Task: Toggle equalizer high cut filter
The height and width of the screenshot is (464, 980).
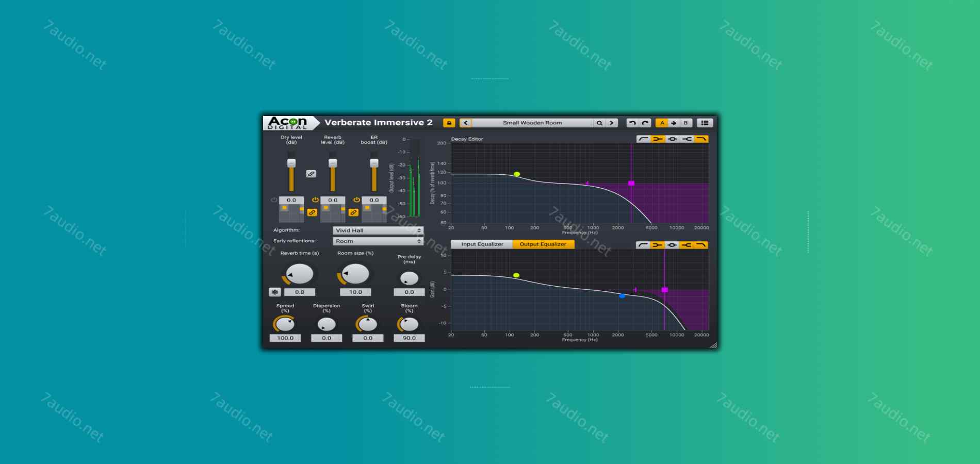Action: point(701,245)
